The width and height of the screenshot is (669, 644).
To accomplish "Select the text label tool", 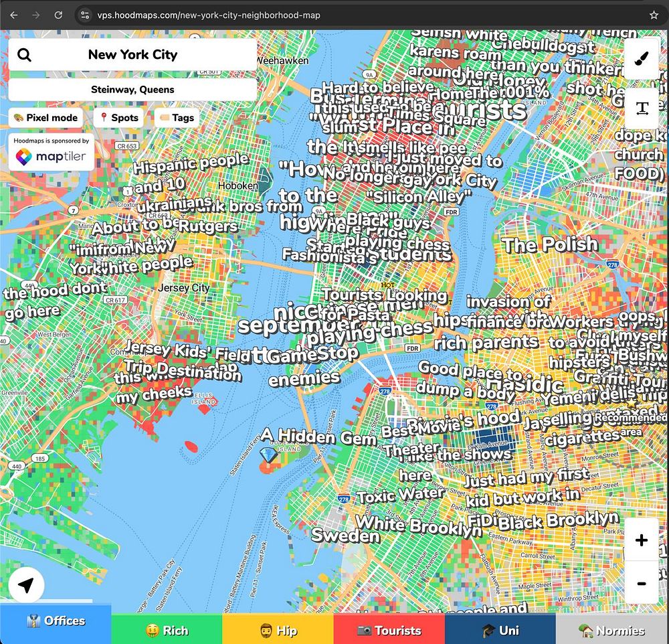I will 642,108.
